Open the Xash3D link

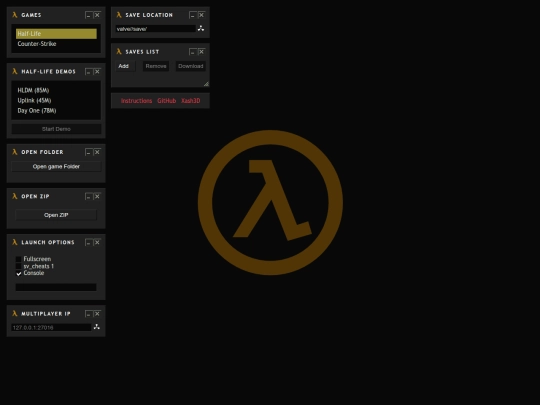click(x=190, y=101)
